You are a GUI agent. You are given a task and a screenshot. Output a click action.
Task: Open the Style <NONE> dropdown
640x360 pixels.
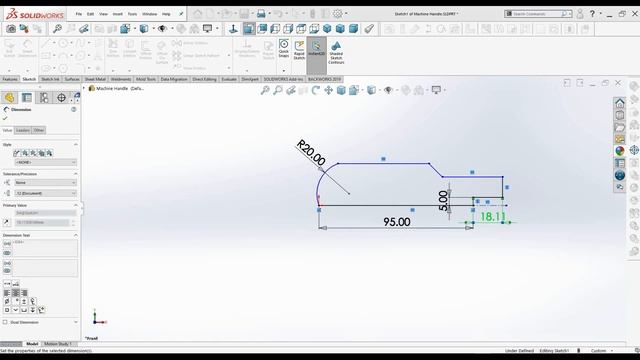(45, 162)
